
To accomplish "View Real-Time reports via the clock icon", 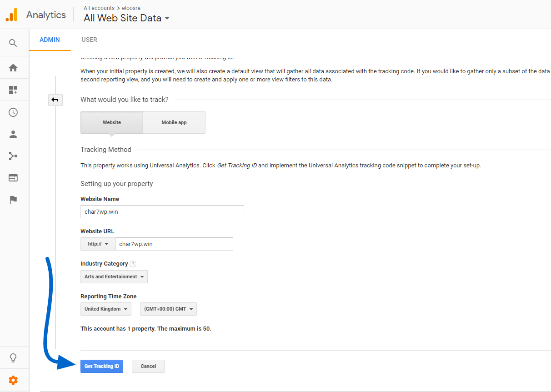I will (14, 112).
